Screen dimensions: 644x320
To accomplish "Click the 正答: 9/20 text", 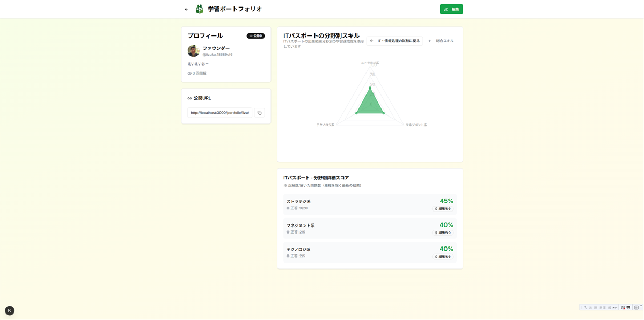I will click(x=299, y=208).
